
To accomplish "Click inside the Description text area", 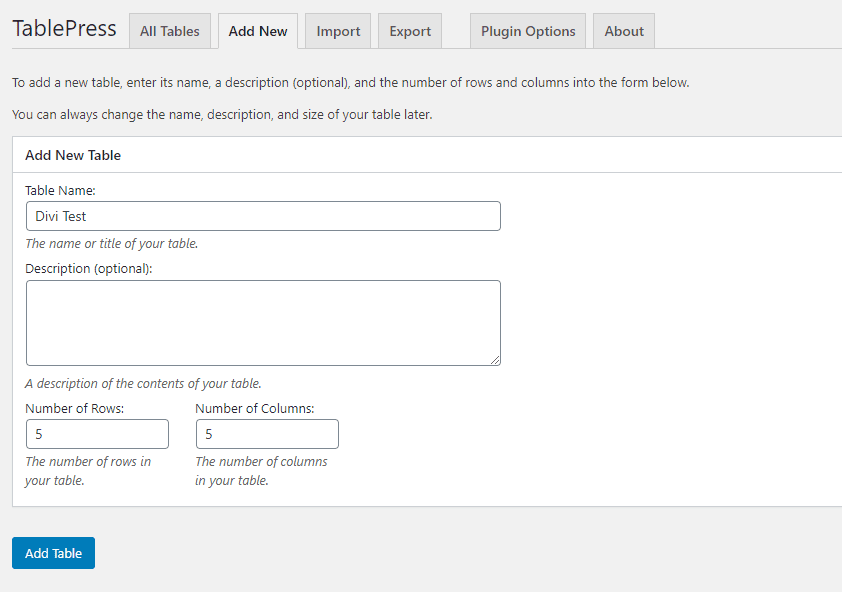I will pyautogui.click(x=263, y=323).
